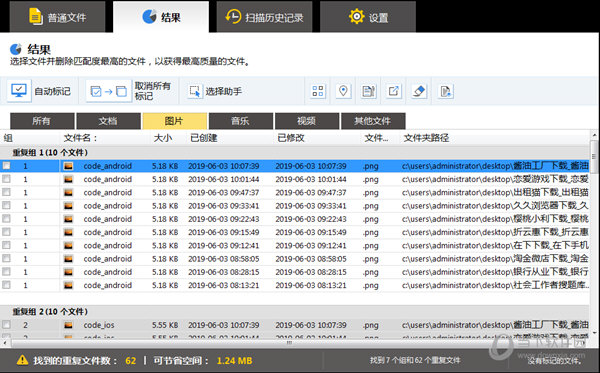Click the document with blue dot toolbar icon
This screenshot has width=600, height=373.
tap(445, 91)
